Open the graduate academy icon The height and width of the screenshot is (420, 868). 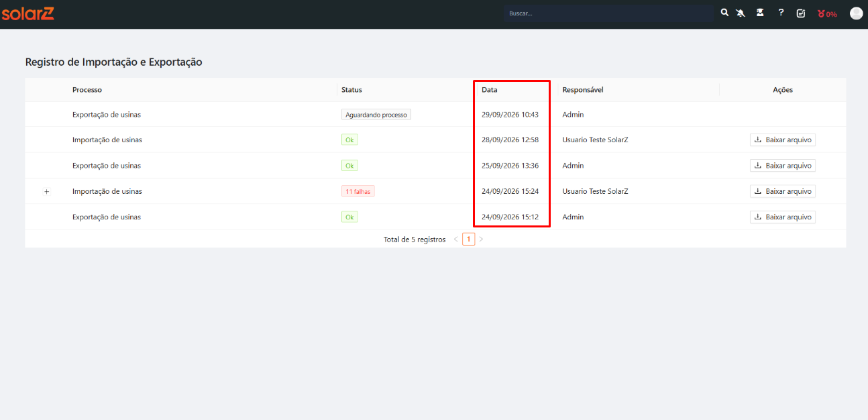(x=760, y=13)
